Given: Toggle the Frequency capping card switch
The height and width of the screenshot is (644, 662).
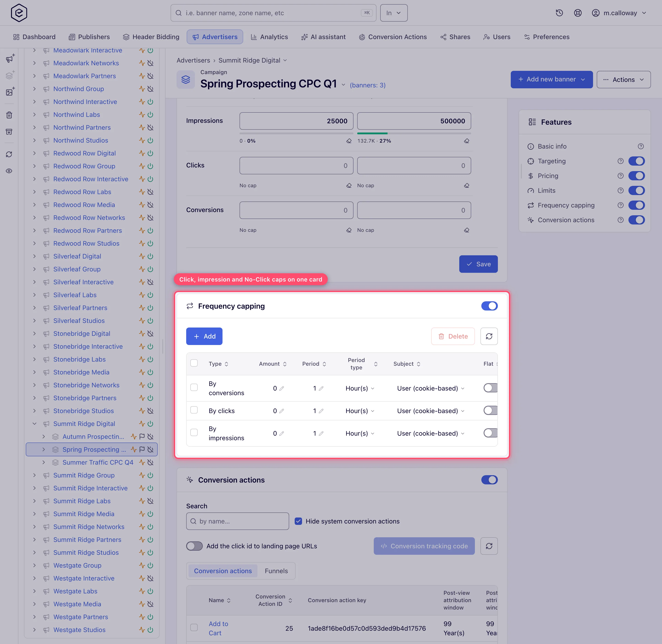Looking at the screenshot, I should pos(489,306).
